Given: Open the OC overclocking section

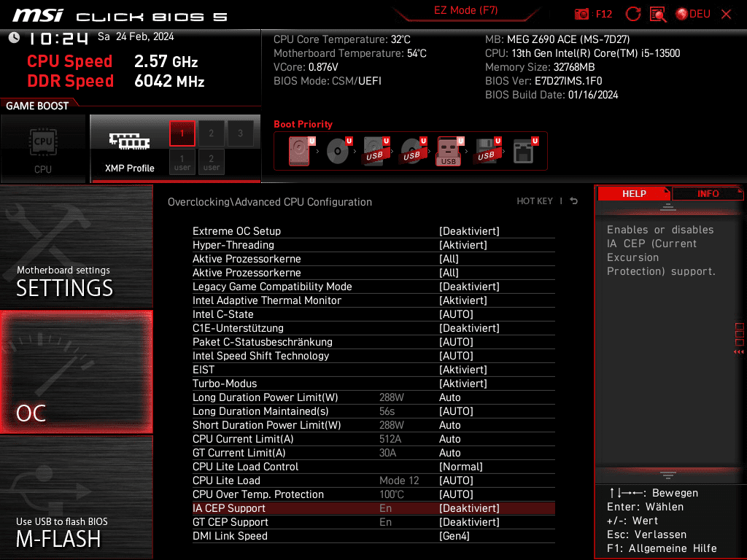Looking at the screenshot, I should click(x=76, y=372).
